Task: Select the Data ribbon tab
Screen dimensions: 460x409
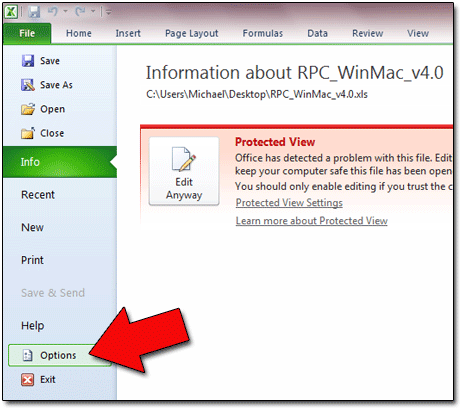Action: click(317, 33)
